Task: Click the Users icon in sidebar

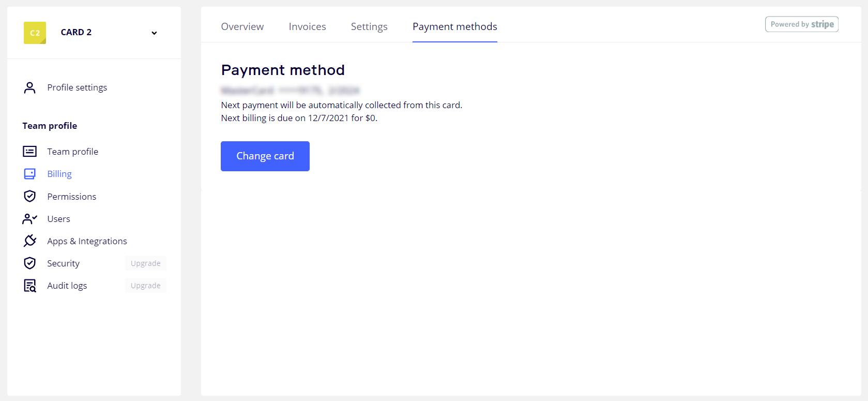Action: coord(30,219)
